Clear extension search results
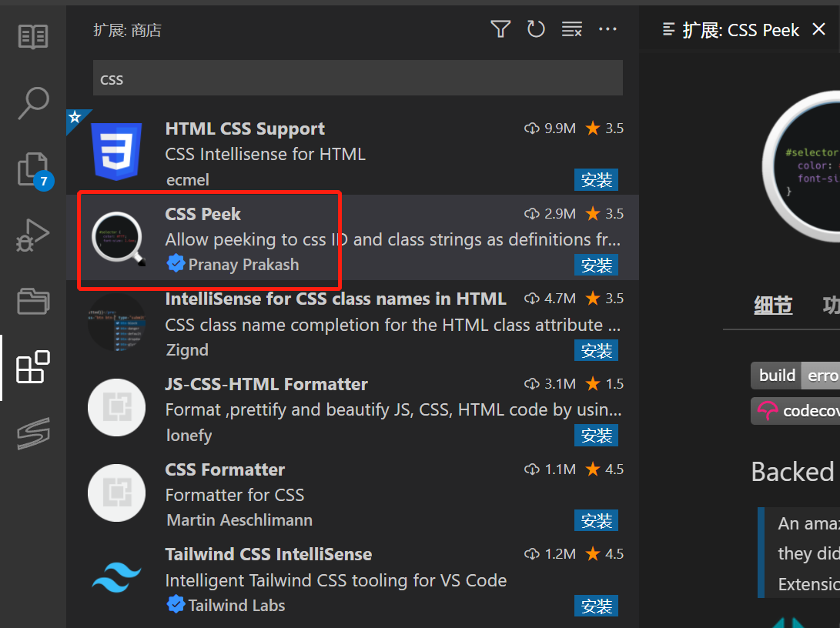This screenshot has width=840, height=628. pos(571,30)
